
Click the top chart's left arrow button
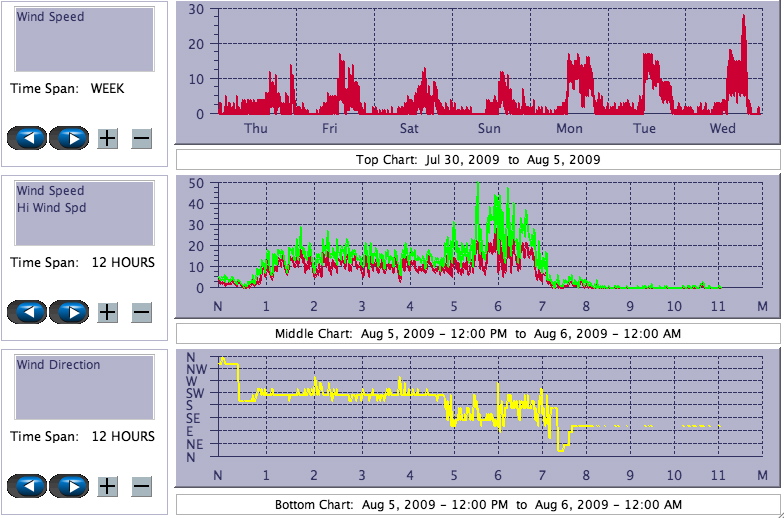27,138
